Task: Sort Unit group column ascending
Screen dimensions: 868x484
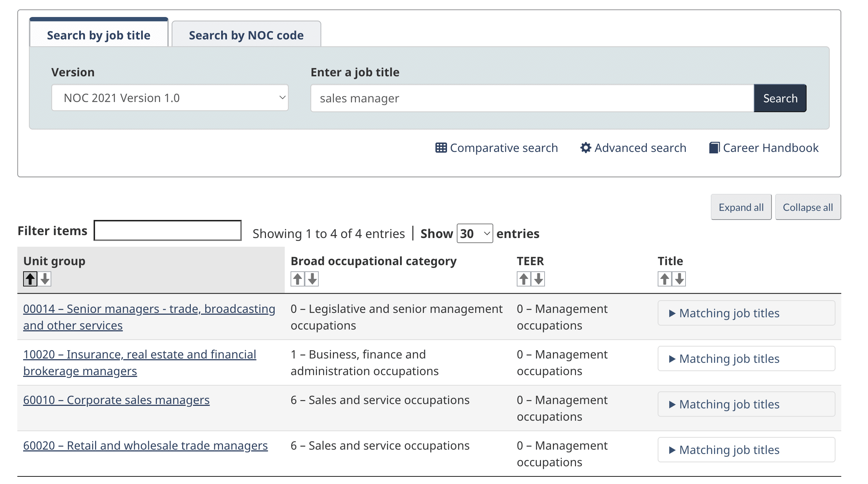Action: coord(30,279)
